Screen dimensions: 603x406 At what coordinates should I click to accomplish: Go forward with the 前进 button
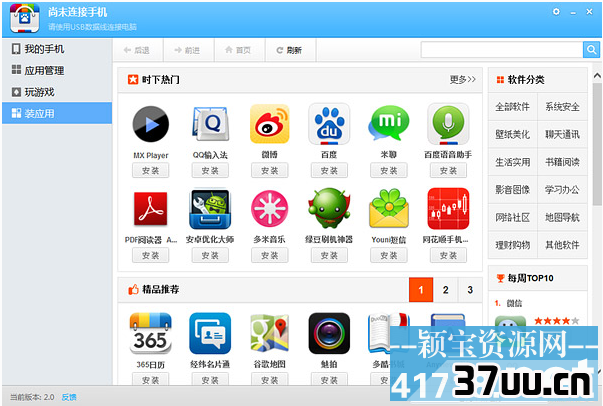tap(188, 50)
